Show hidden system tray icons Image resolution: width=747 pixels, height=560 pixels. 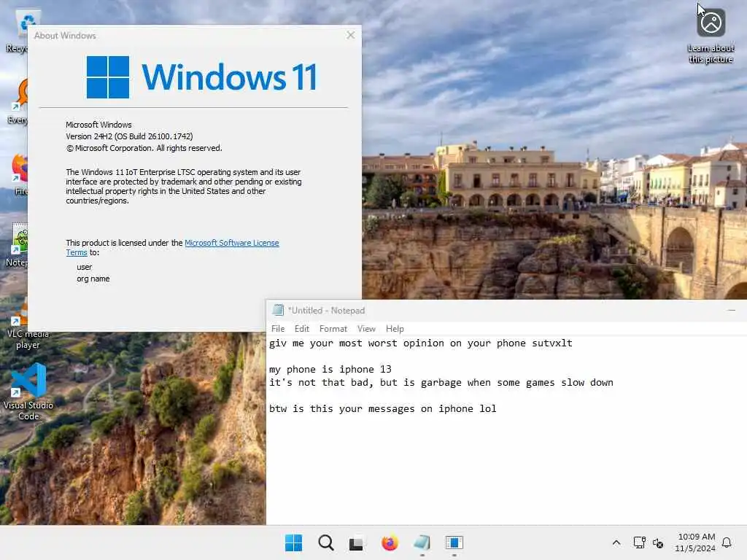(616, 542)
